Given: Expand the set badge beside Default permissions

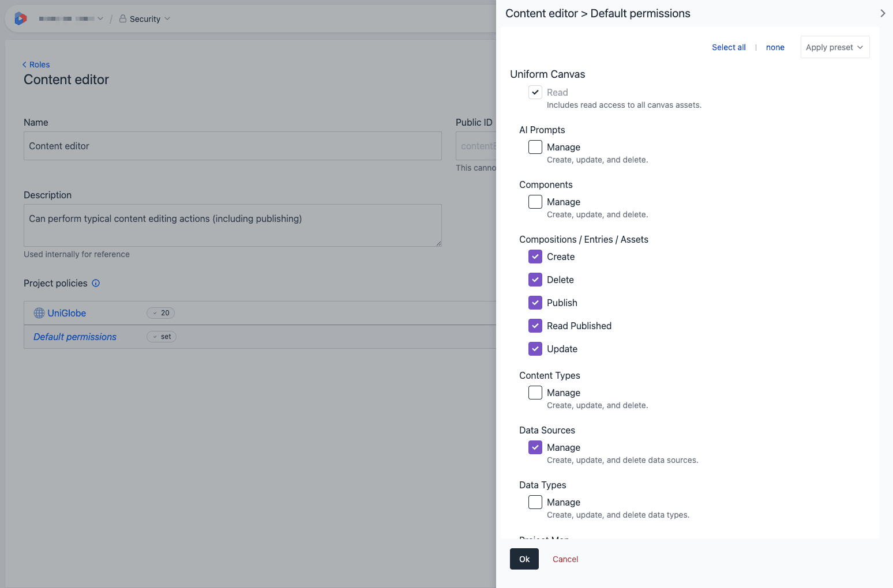Looking at the screenshot, I should [x=161, y=336].
